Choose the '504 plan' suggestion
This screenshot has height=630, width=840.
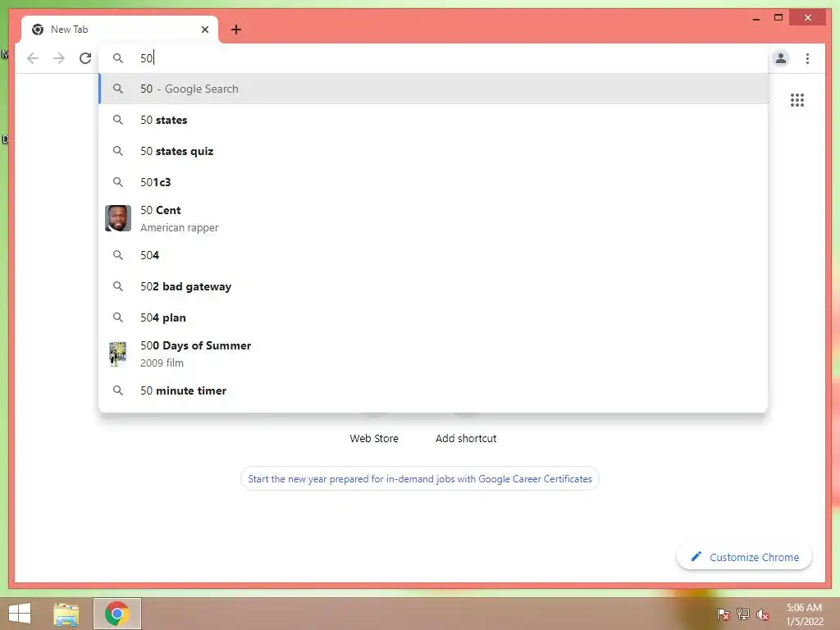433,317
